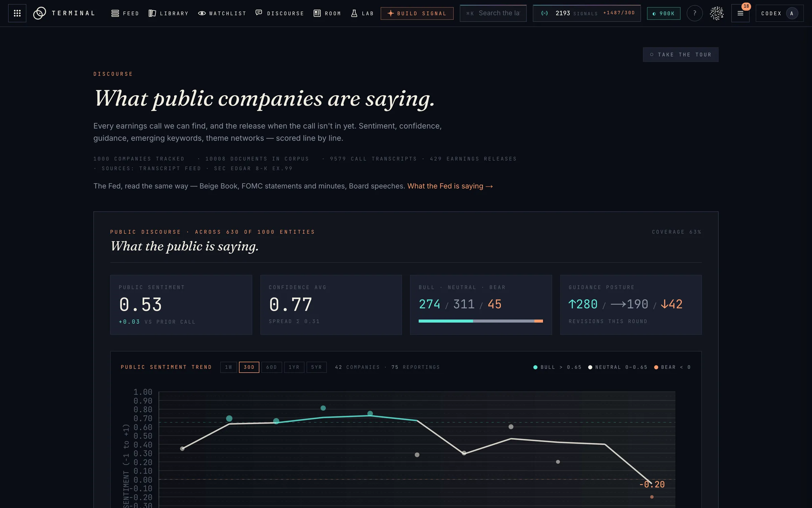Follow the What the Fed is saying link
Screen dimensions: 812x508
[450, 186]
